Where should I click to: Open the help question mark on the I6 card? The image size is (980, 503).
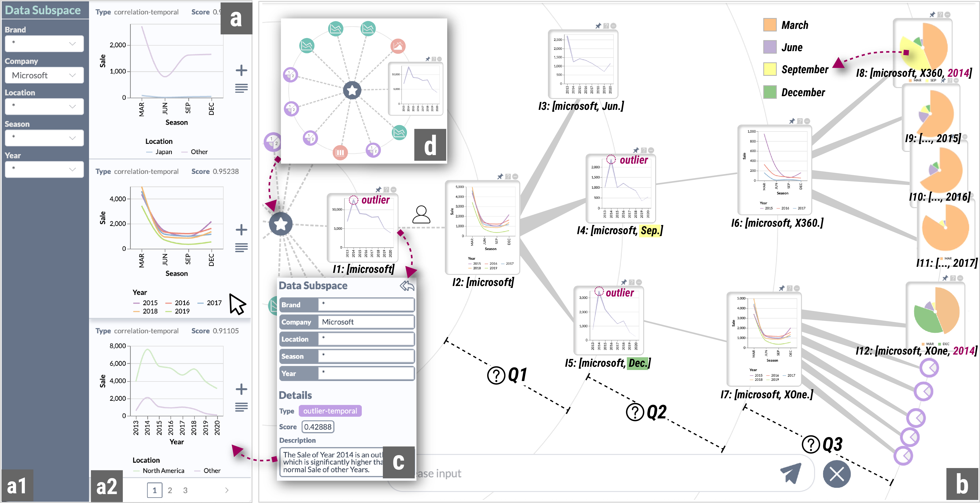click(x=800, y=121)
